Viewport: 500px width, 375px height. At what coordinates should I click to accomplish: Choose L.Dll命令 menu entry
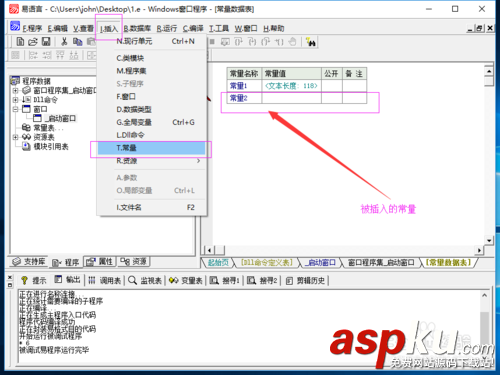point(151,135)
